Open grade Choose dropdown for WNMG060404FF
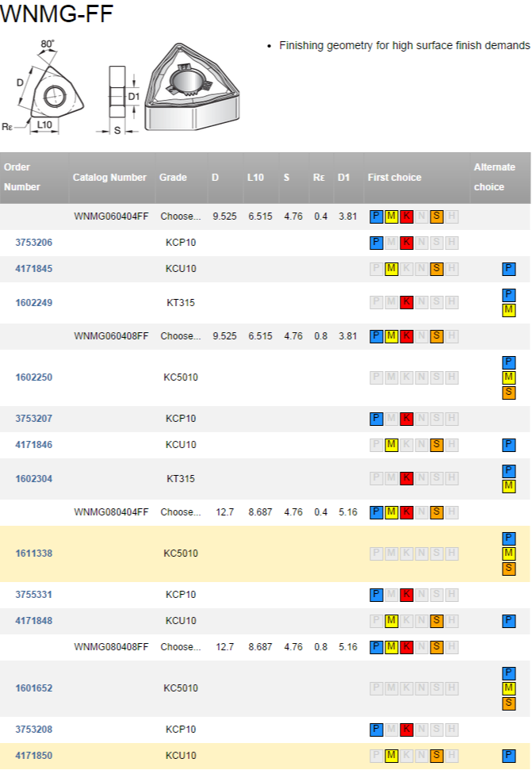532x770 pixels. coord(181,216)
